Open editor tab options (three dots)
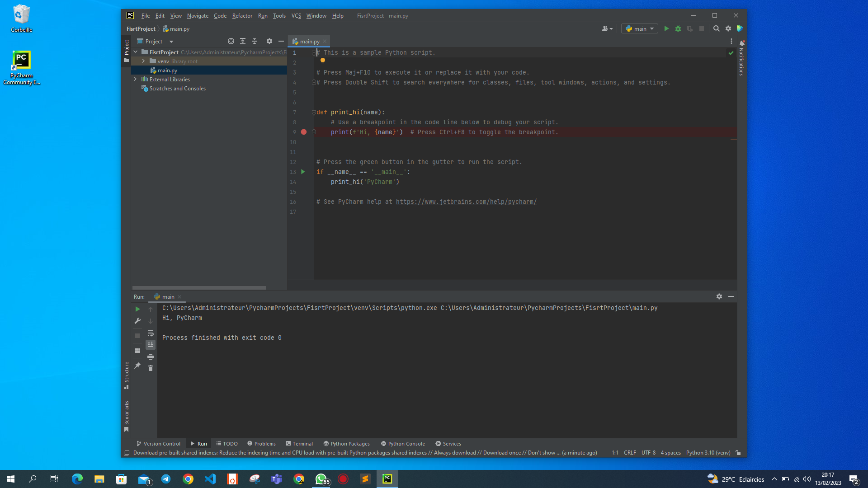This screenshot has width=868, height=488. tap(731, 41)
